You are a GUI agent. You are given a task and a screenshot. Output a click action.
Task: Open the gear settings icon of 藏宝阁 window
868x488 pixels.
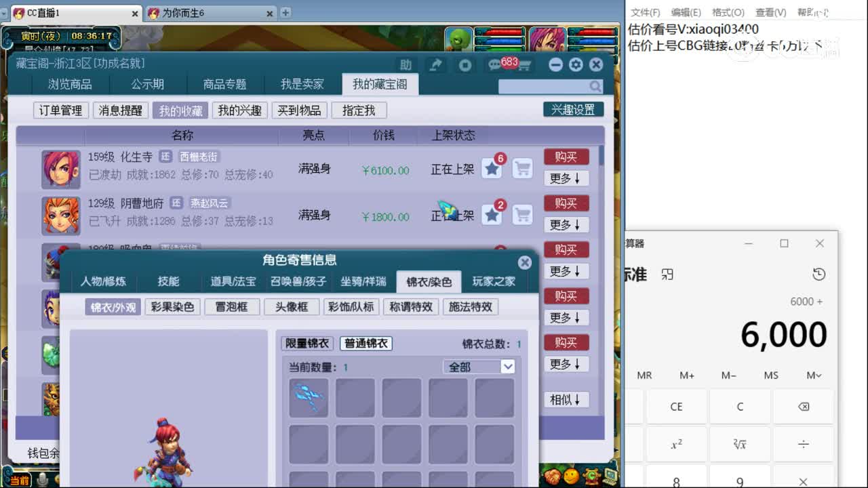pos(576,64)
